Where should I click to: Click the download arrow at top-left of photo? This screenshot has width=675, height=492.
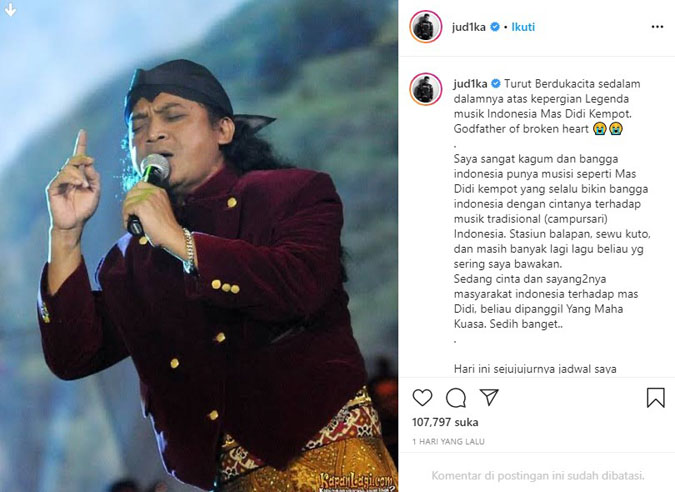(10, 10)
